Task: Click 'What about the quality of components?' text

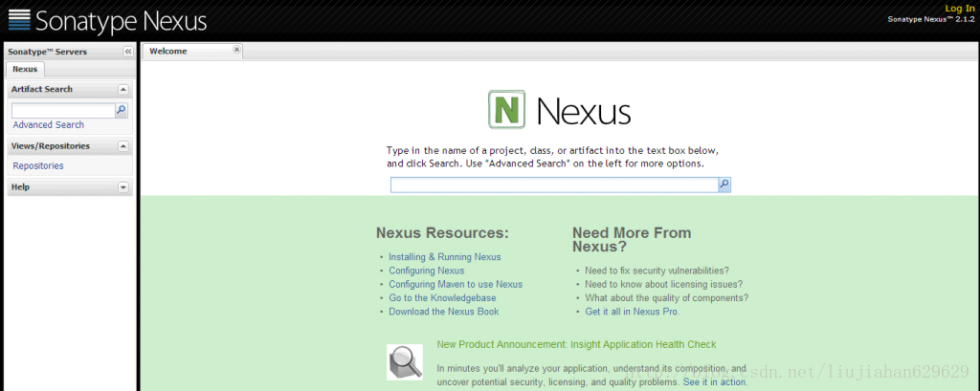Action: [x=666, y=298]
